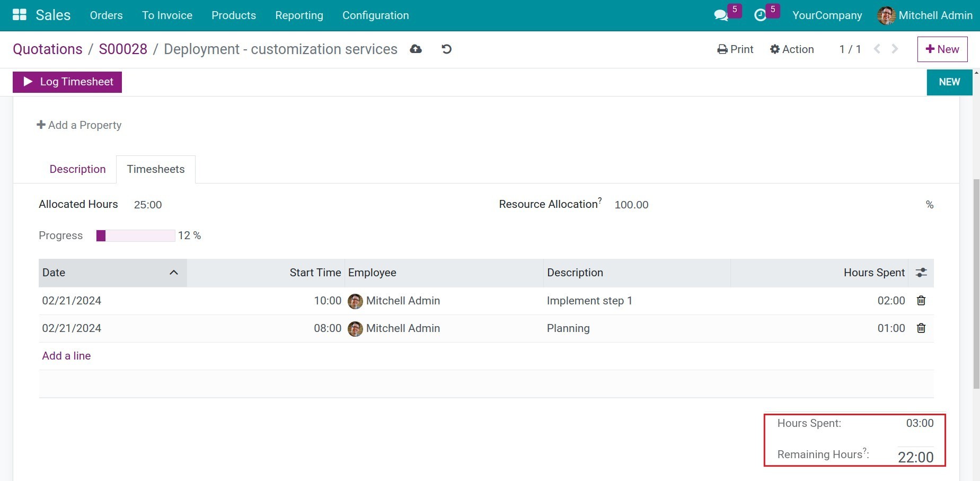Click the Remaining Hours help question mark

(864, 450)
